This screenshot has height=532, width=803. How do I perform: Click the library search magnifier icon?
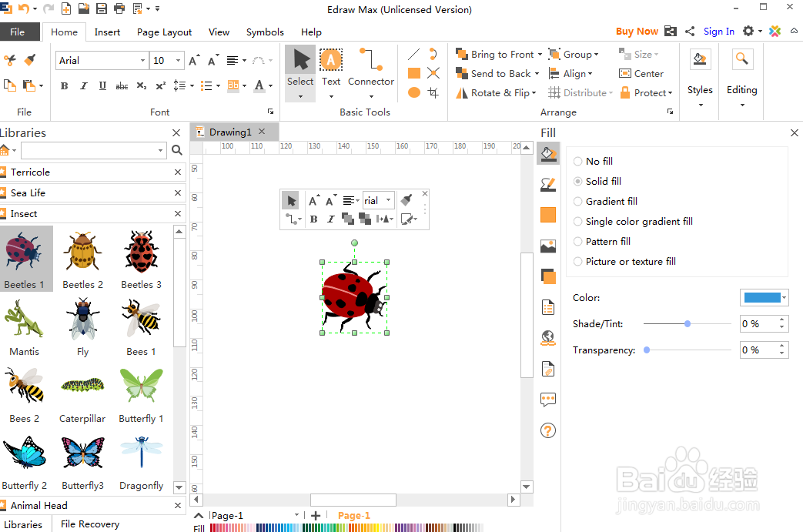point(176,150)
